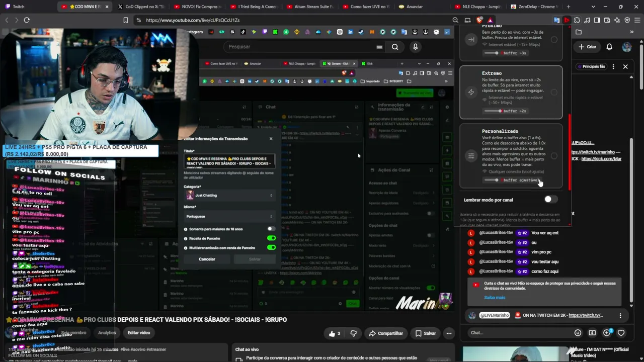Toggle Lembrar modo por canal switch
The width and height of the screenshot is (644, 362).
coord(550,200)
